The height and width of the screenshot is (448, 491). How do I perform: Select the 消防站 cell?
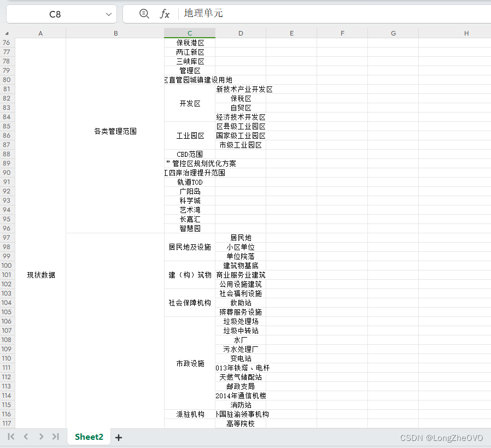[241, 405]
